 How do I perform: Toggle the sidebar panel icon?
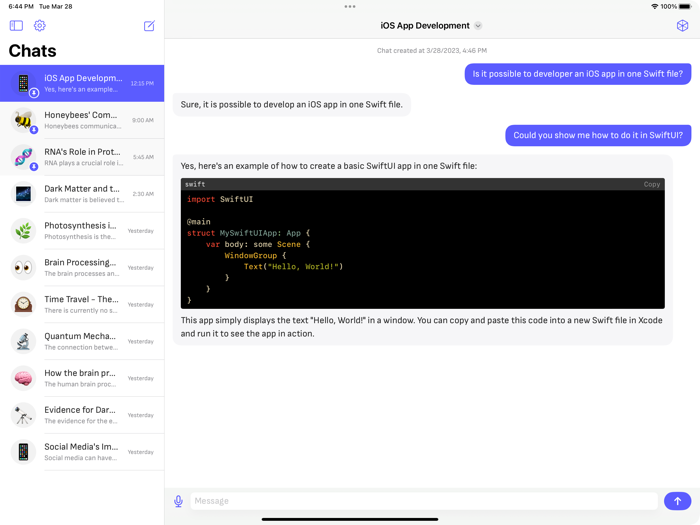coord(16,25)
